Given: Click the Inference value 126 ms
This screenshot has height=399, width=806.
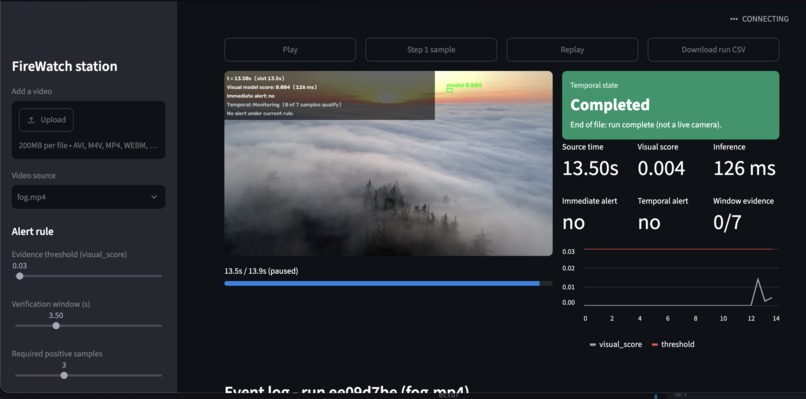Looking at the screenshot, I should 744,168.
